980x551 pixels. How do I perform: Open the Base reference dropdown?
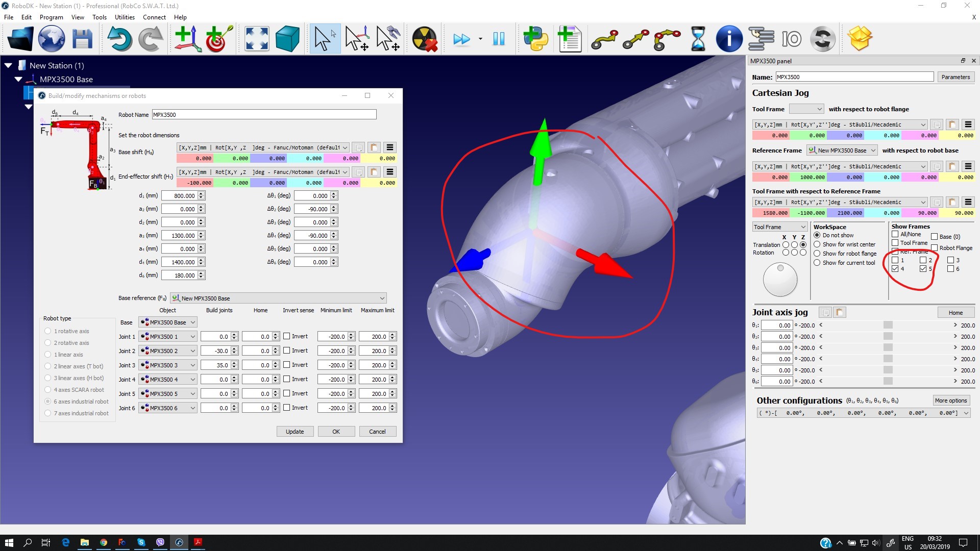click(278, 298)
